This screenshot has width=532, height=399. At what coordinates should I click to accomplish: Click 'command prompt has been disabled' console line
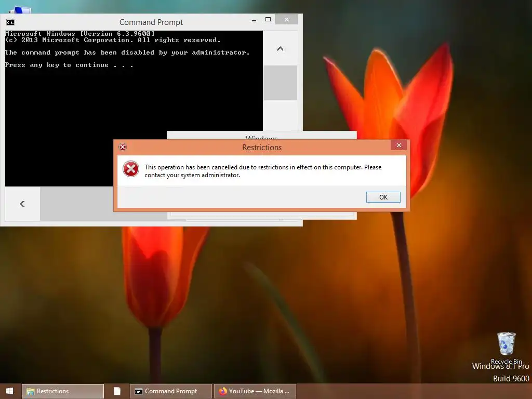coord(127,52)
